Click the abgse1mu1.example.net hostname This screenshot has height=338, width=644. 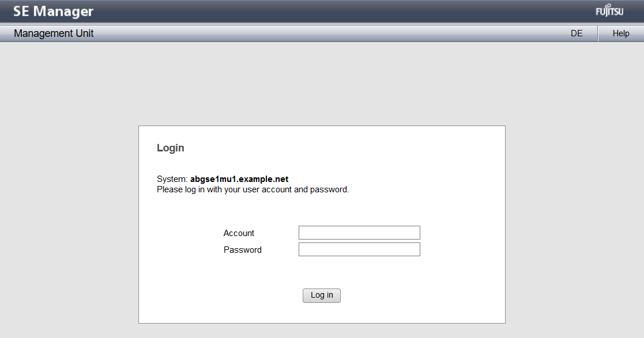tap(239, 179)
